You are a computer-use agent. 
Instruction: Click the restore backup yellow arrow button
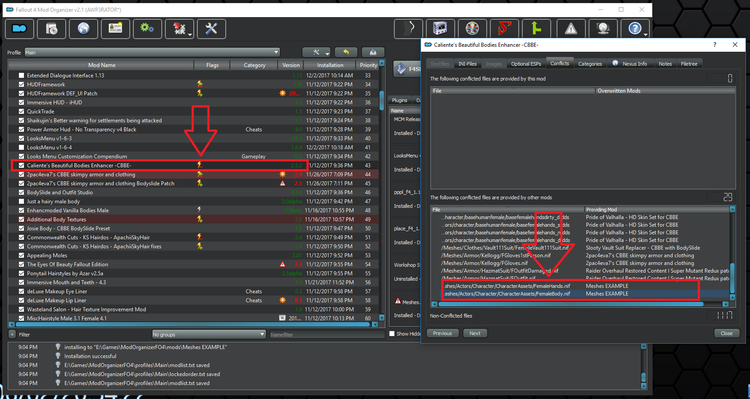tap(345, 52)
